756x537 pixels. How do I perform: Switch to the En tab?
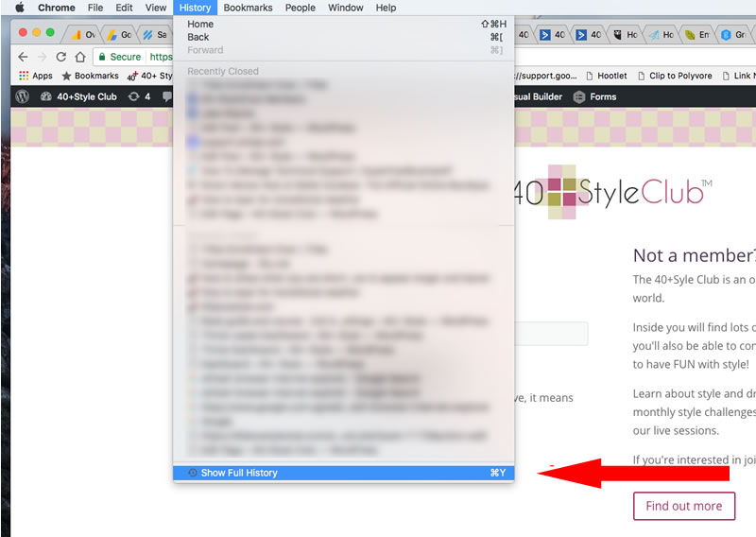click(x=697, y=35)
